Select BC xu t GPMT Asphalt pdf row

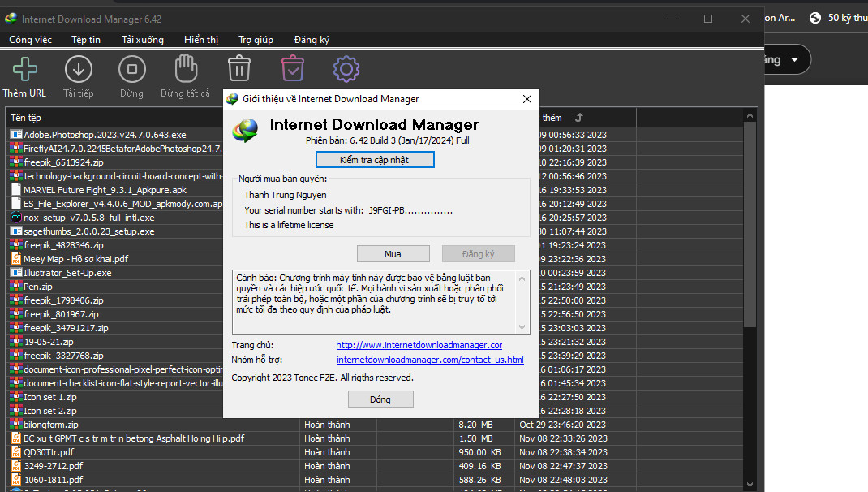pyautogui.click(x=134, y=438)
